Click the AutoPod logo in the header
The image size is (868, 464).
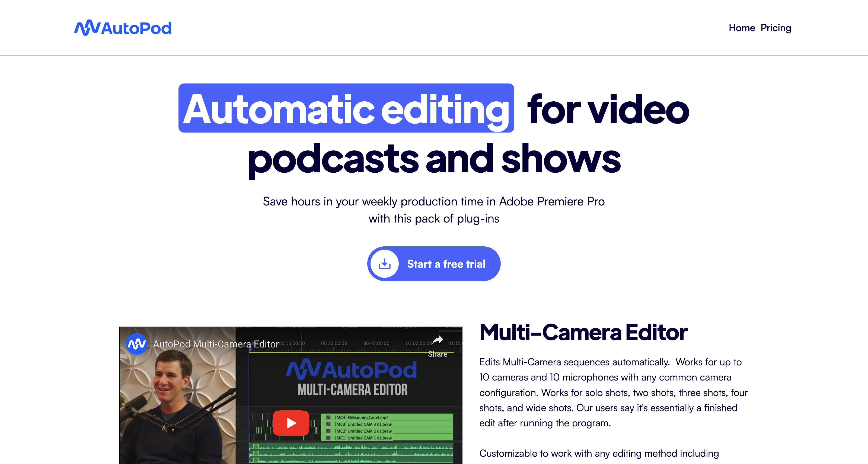(x=123, y=28)
